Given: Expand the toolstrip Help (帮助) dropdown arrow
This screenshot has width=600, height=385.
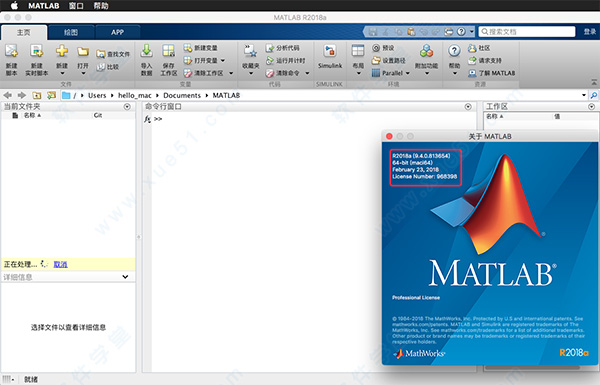Looking at the screenshot, I should (x=455, y=73).
